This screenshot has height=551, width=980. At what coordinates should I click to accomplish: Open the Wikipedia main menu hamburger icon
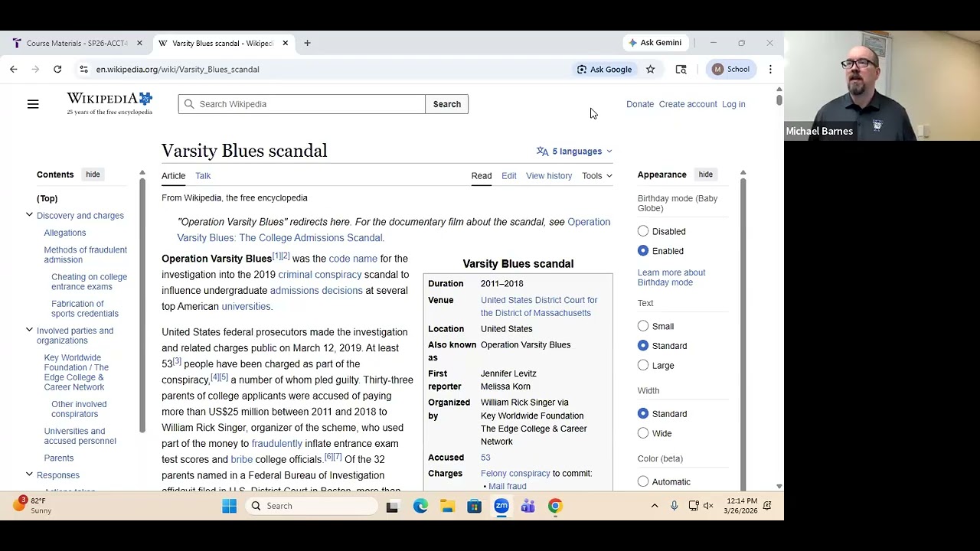point(33,104)
